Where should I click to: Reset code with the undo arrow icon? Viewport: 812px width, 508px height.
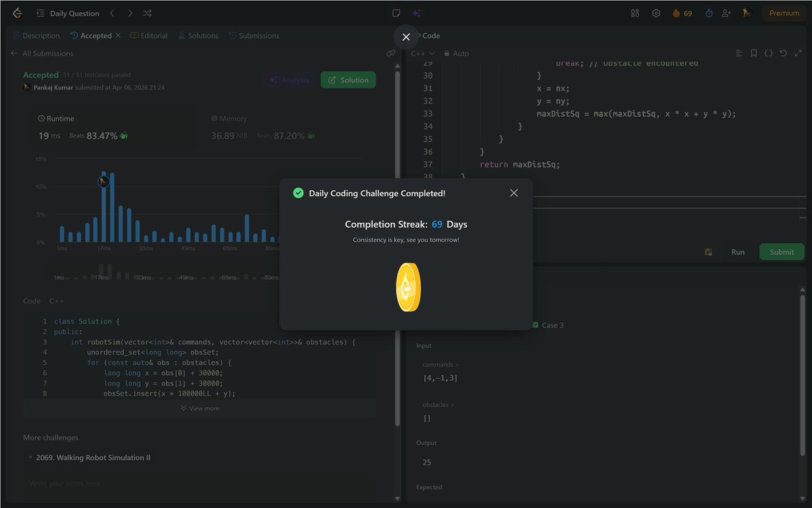(784, 54)
